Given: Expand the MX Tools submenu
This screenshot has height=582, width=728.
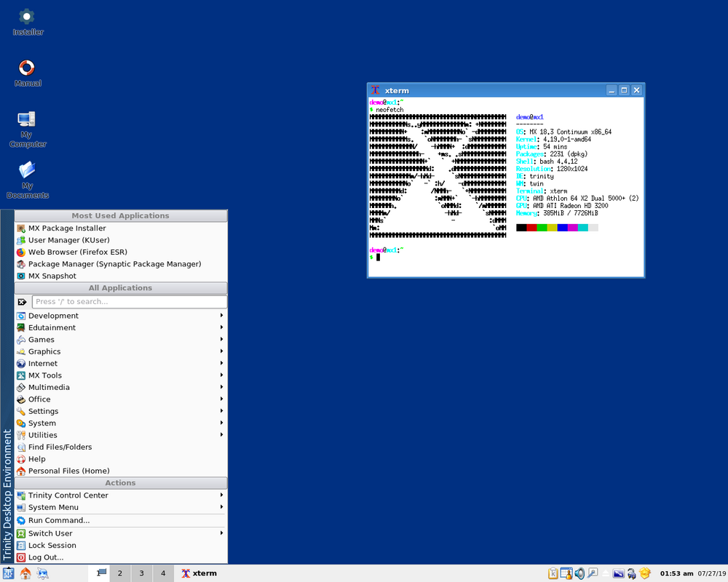Looking at the screenshot, I should (x=121, y=375).
